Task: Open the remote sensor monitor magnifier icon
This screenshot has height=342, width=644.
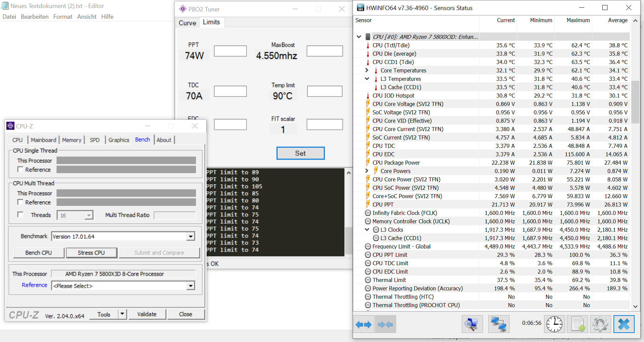Action: pyautogui.click(x=472, y=324)
